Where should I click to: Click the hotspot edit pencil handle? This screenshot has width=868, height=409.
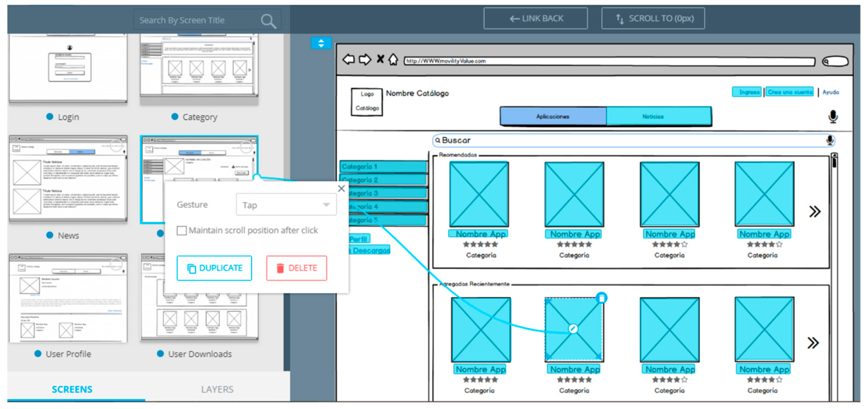click(573, 329)
